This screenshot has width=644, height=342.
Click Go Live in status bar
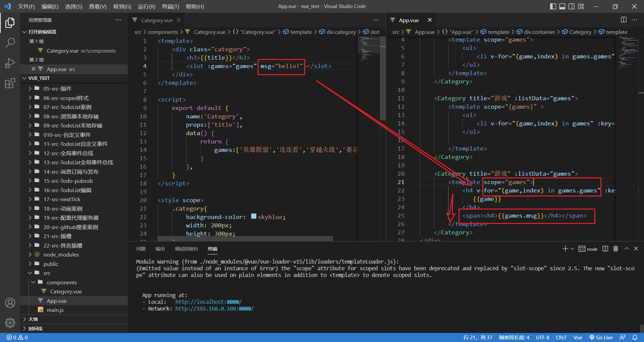tap(601, 337)
